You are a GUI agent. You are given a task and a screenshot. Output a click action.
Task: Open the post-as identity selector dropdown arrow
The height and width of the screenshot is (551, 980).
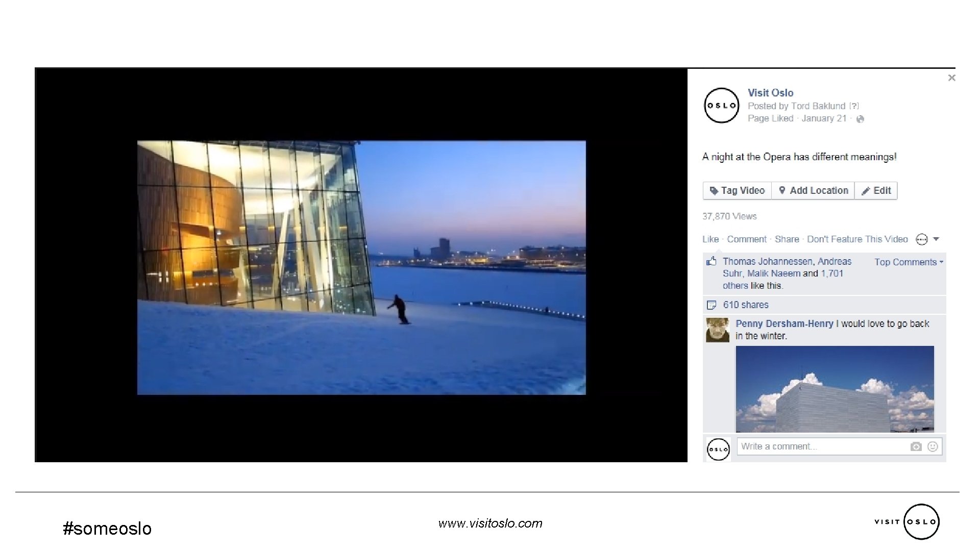(x=936, y=239)
